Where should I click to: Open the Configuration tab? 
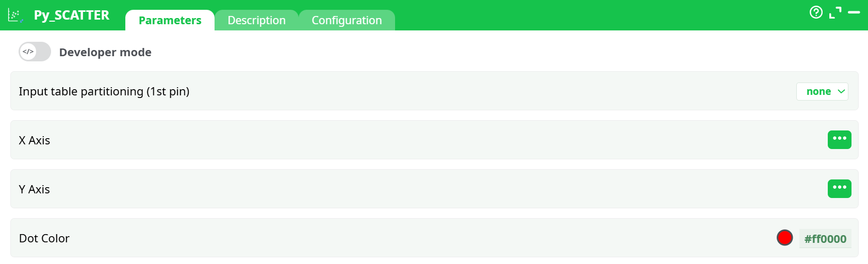347,21
